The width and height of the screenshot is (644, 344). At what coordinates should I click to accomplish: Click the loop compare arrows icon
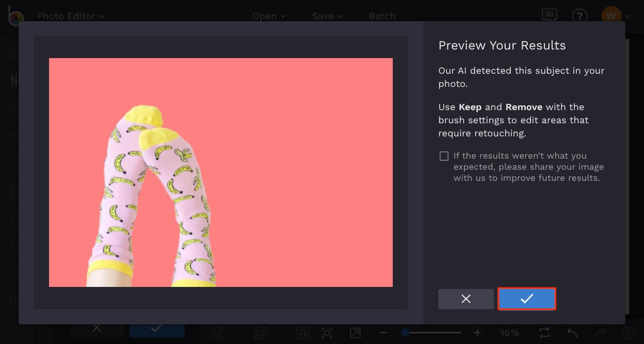(544, 333)
